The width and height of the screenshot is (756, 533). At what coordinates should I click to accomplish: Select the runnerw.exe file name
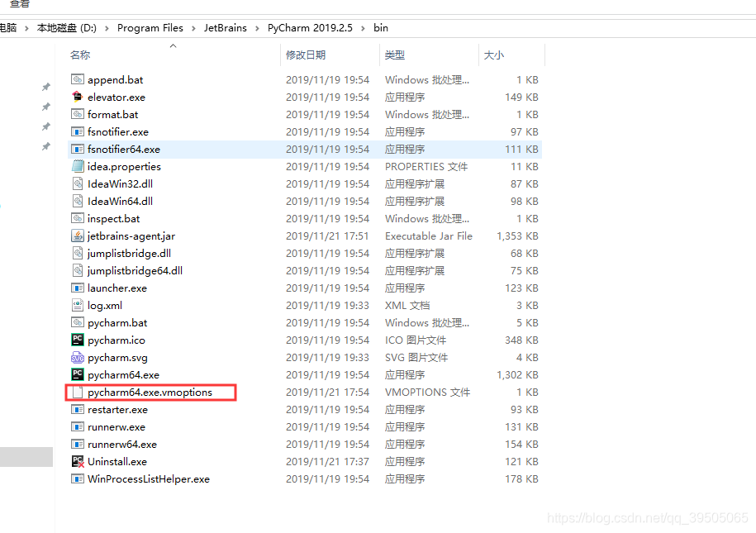(x=116, y=427)
